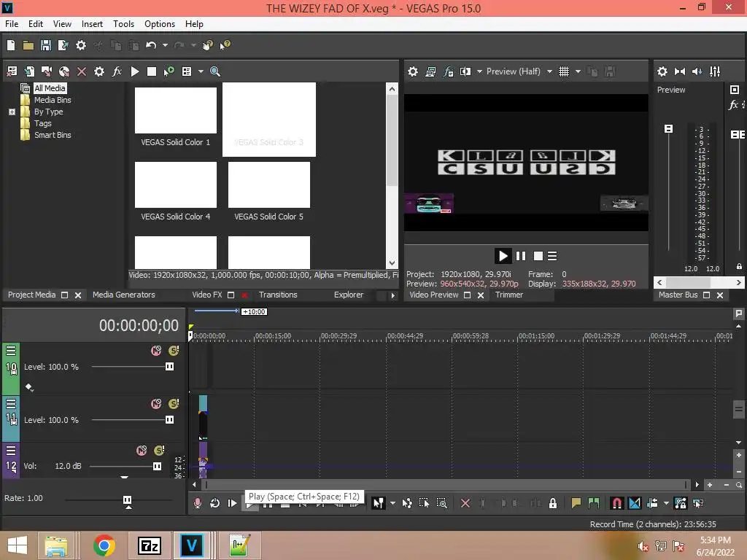747x560 pixels.
Task: Select the Media Bins folder
Action: click(x=53, y=100)
